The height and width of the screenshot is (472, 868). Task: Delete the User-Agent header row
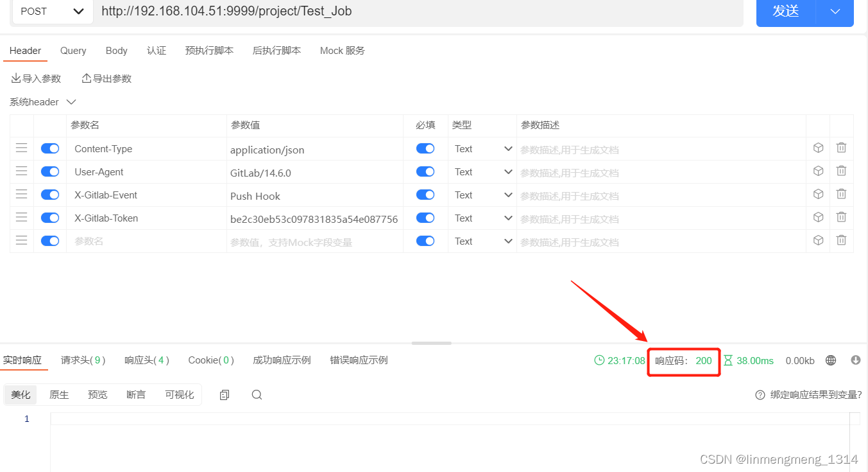(841, 171)
